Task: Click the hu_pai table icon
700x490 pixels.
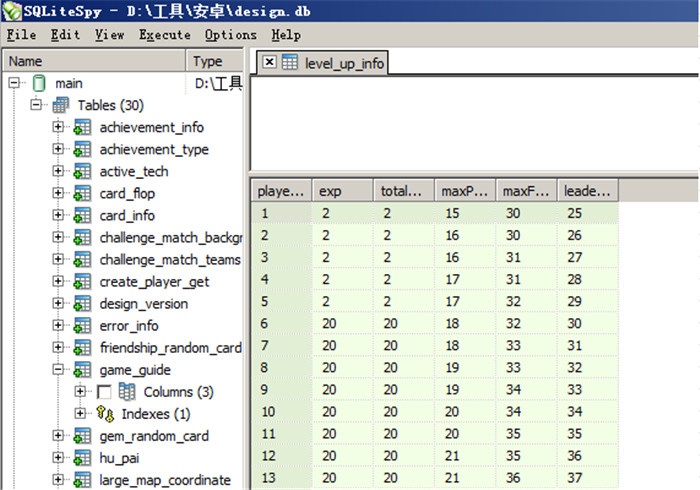Action: point(82,458)
